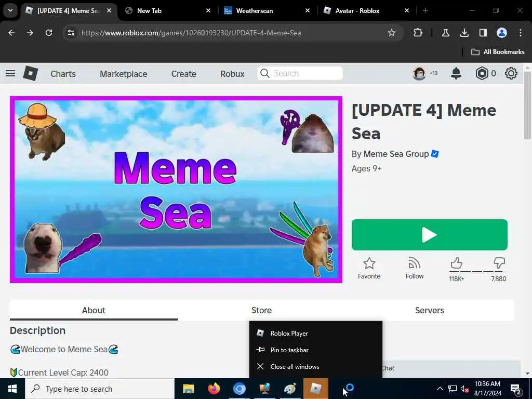532x399 pixels.
Task: Switch to the Avatar - Roblox tab
Action: 366,10
